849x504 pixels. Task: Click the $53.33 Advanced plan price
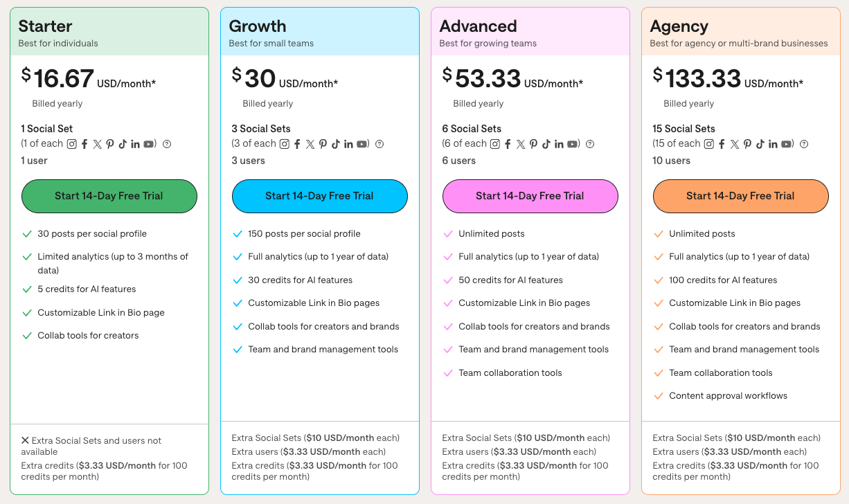[x=488, y=78]
